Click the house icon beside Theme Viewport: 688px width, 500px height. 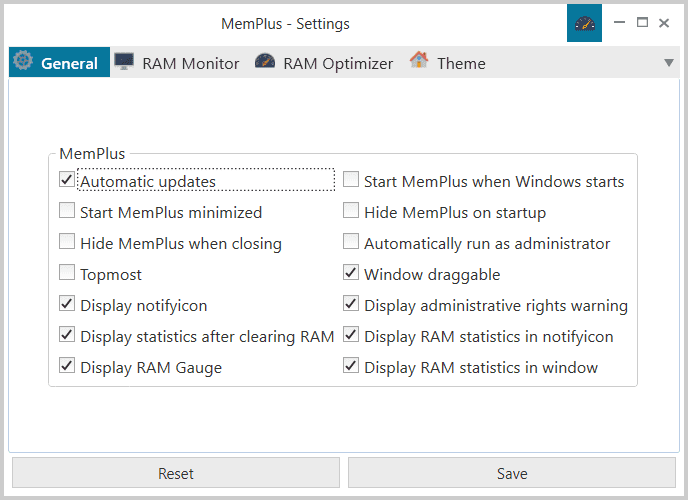tap(419, 62)
